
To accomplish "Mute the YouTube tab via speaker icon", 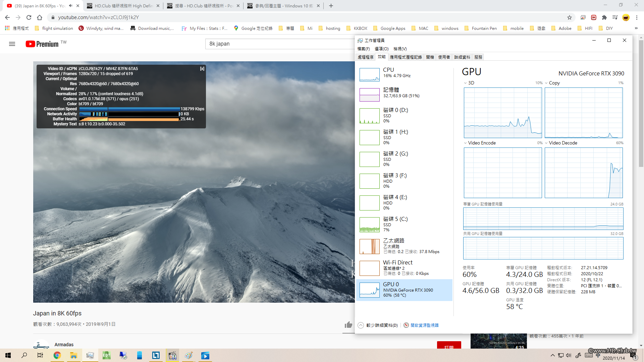I will pyautogui.click(x=70, y=6).
